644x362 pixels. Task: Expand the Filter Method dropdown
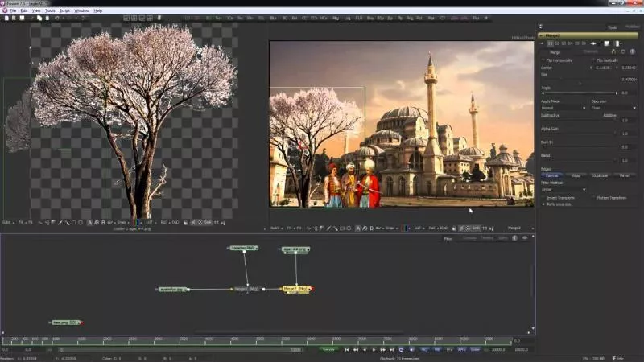563,190
